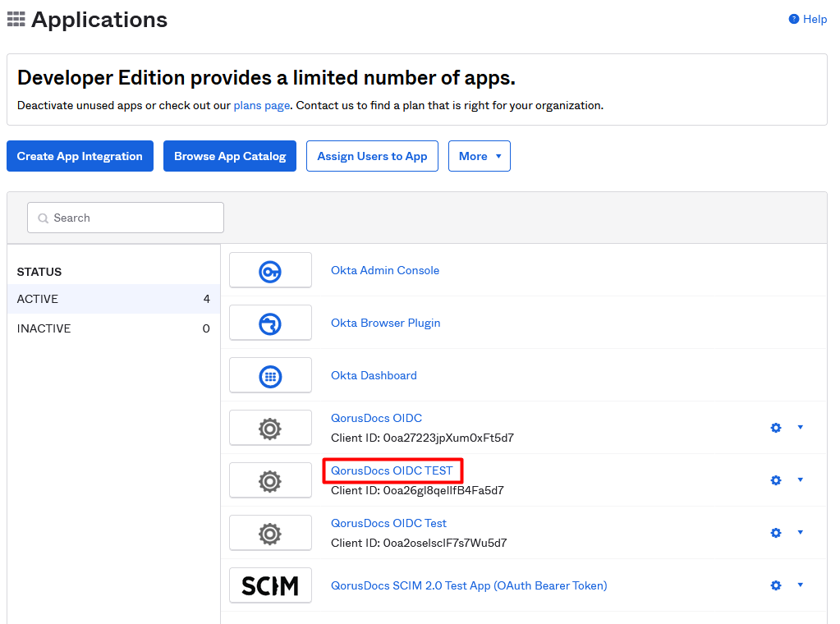Click the Help question mark icon
The image size is (840, 624).
point(794,19)
